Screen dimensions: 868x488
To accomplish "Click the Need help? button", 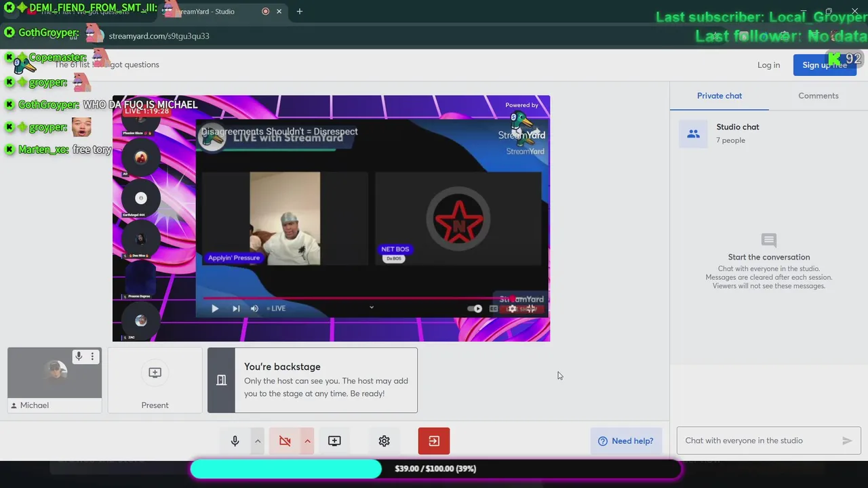I will 625,441.
